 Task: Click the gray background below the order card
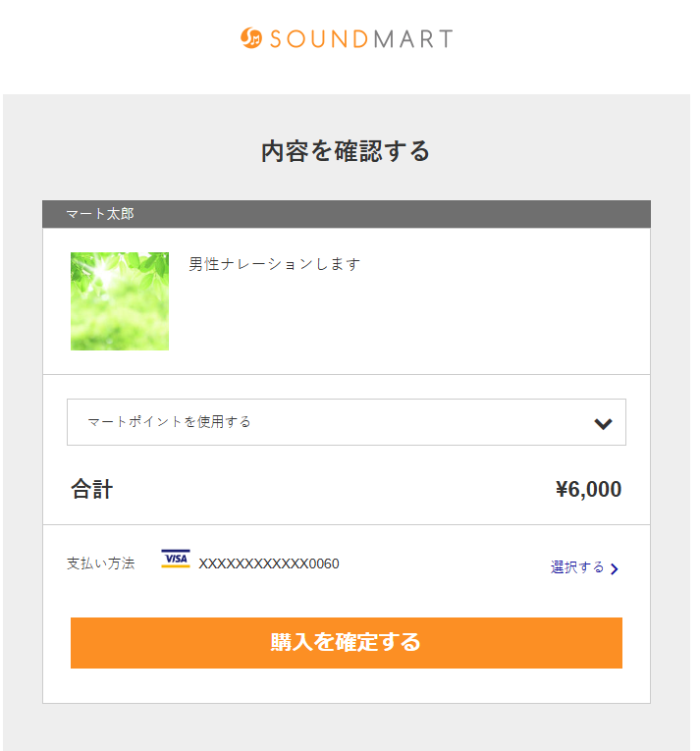(x=346, y=728)
